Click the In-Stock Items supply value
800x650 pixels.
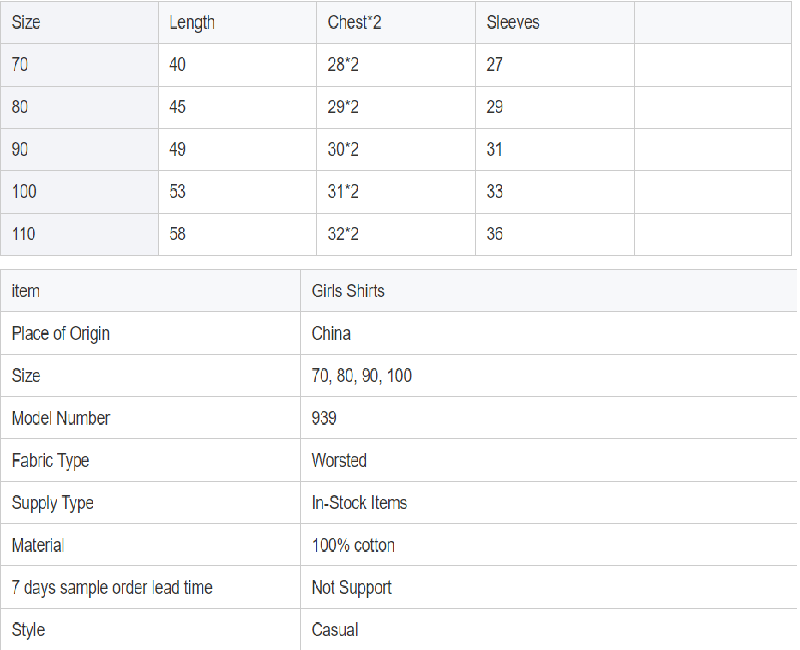click(359, 503)
